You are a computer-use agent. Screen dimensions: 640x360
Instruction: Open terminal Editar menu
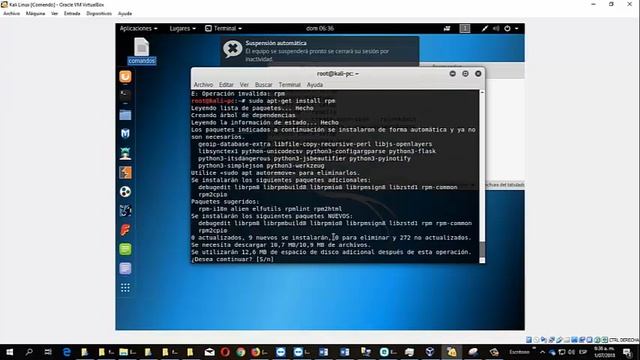click(x=226, y=84)
